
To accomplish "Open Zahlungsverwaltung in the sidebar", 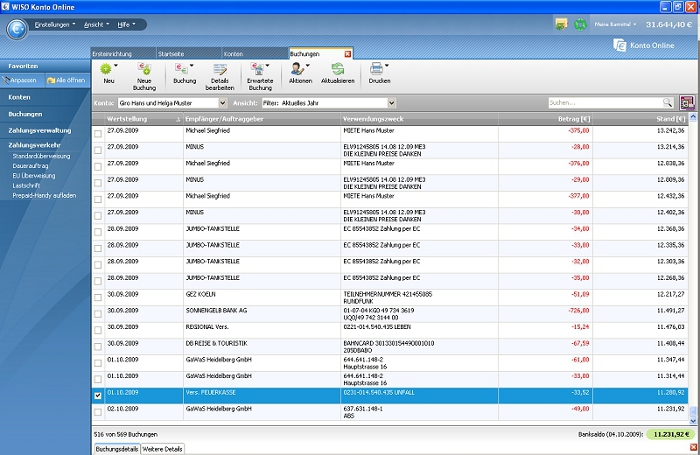I will click(x=40, y=130).
